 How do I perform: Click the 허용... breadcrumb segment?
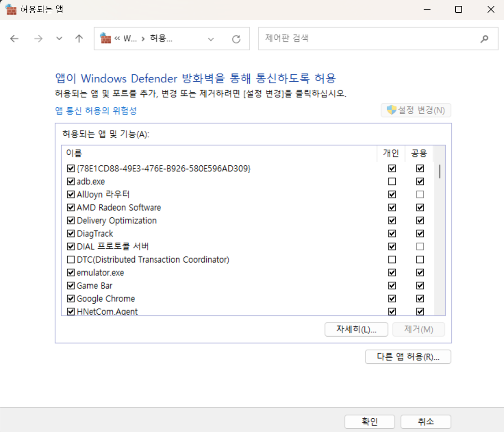click(x=161, y=38)
